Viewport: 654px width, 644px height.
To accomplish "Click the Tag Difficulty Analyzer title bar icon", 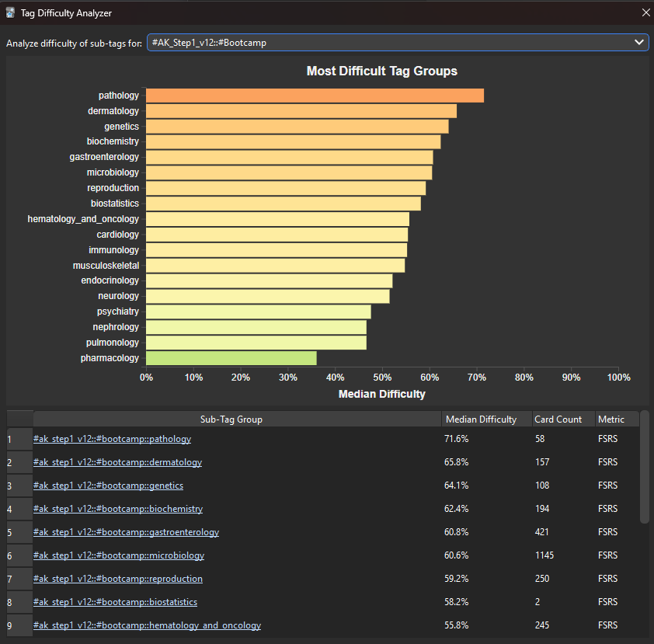I will [9, 12].
